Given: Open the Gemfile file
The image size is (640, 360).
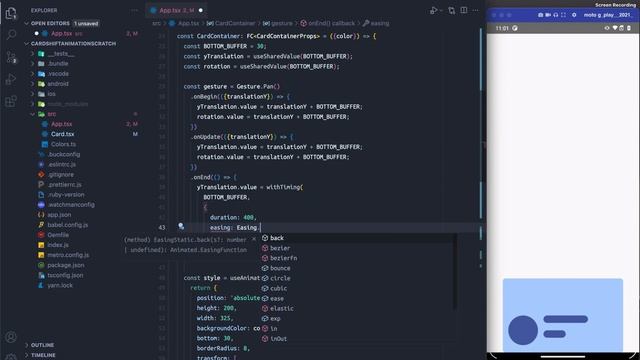Looking at the screenshot, I should pyautogui.click(x=58, y=235).
